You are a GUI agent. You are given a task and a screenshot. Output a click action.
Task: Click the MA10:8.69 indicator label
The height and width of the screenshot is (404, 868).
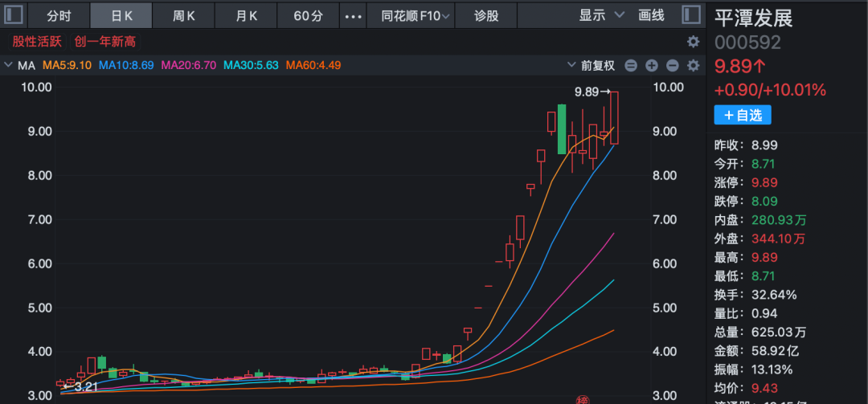point(126,66)
